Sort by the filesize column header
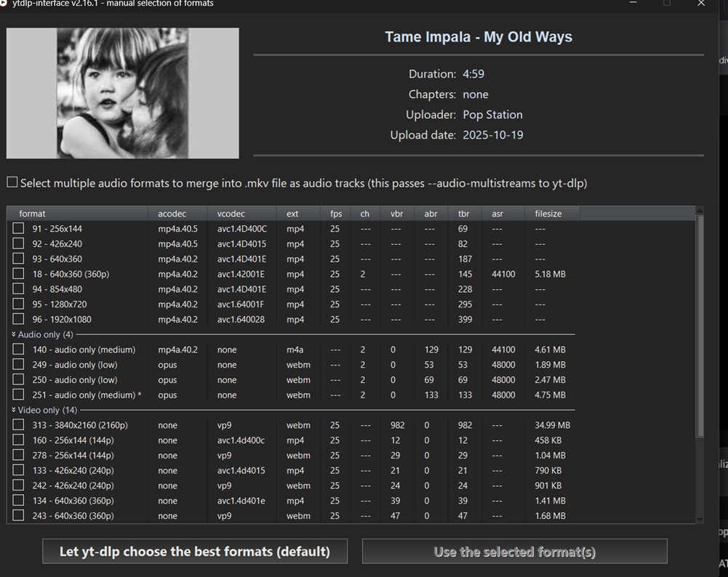Image resolution: width=728 pixels, height=577 pixels. [x=552, y=214]
